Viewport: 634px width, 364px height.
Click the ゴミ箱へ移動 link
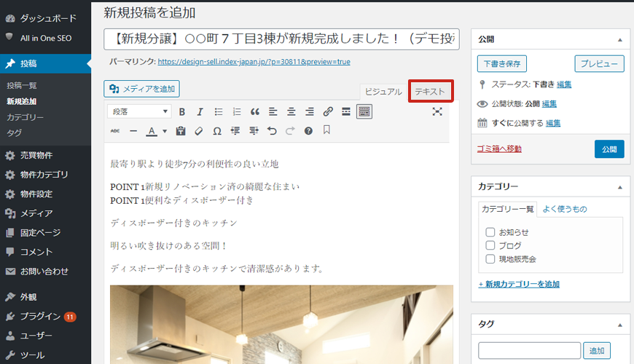tap(499, 149)
